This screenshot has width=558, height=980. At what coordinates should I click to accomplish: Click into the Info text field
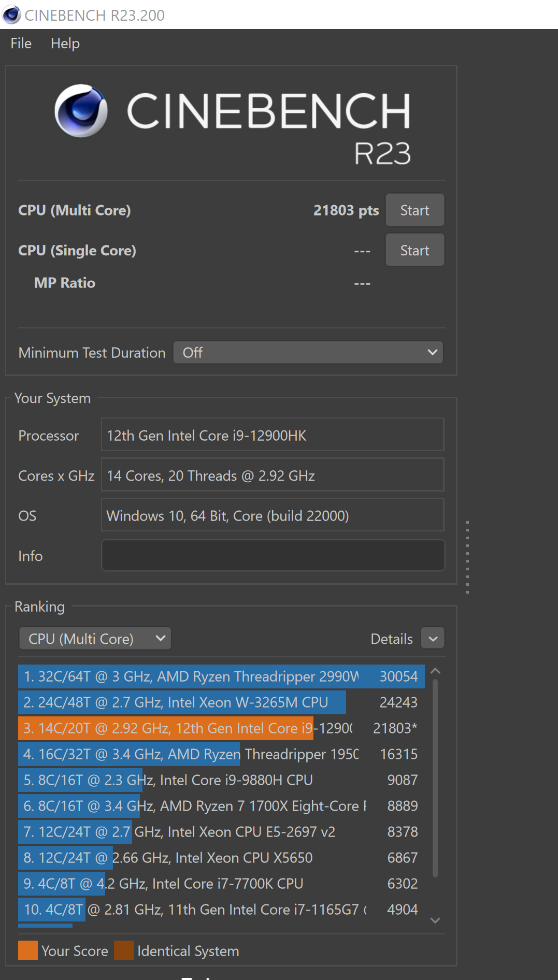273,556
